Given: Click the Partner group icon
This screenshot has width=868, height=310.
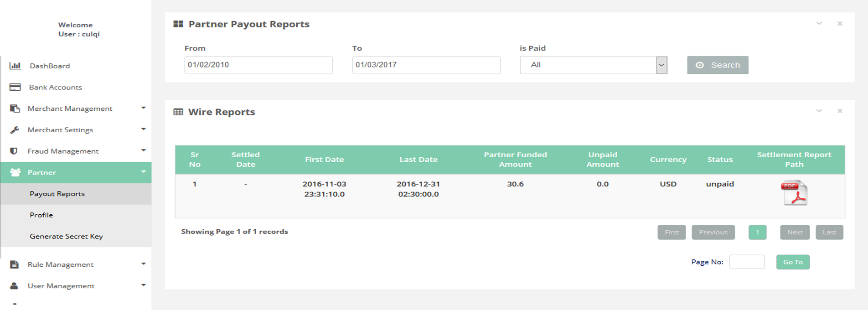Looking at the screenshot, I should click(15, 172).
